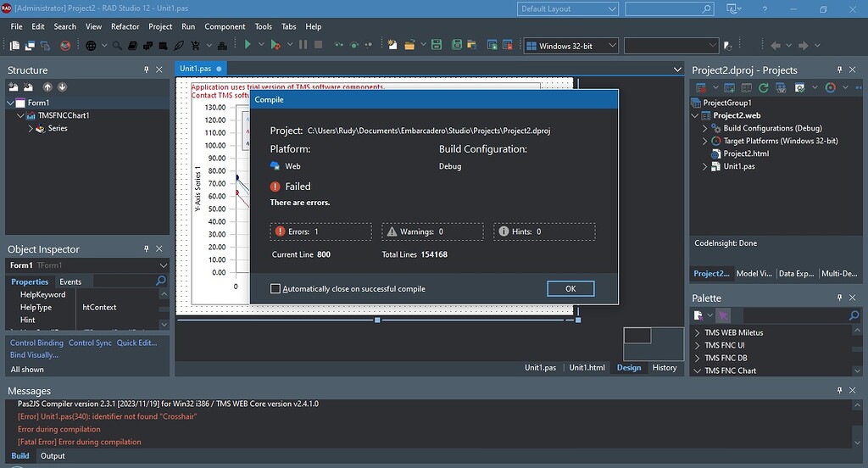The width and height of the screenshot is (868, 468).
Task: Click the Control Sync link
Action: (90, 343)
